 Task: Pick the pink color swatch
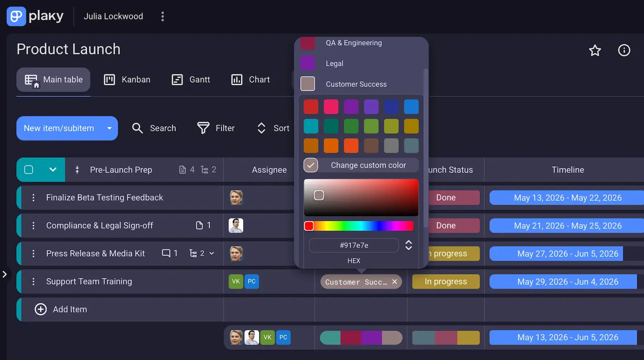pyautogui.click(x=331, y=107)
